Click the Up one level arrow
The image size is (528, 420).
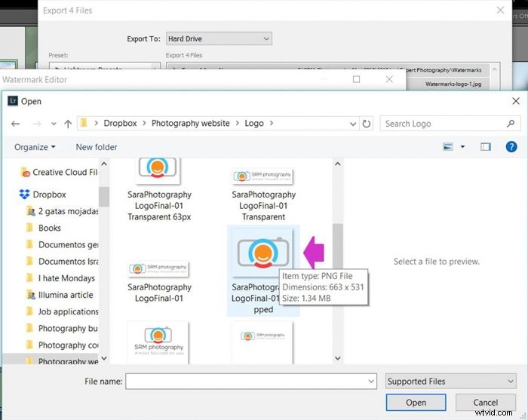pyautogui.click(x=68, y=124)
